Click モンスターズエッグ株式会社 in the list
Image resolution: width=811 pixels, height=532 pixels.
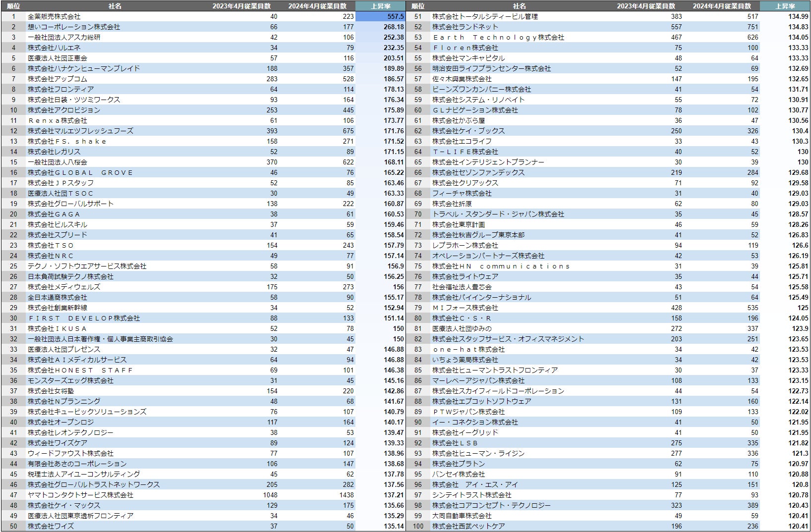(71, 380)
